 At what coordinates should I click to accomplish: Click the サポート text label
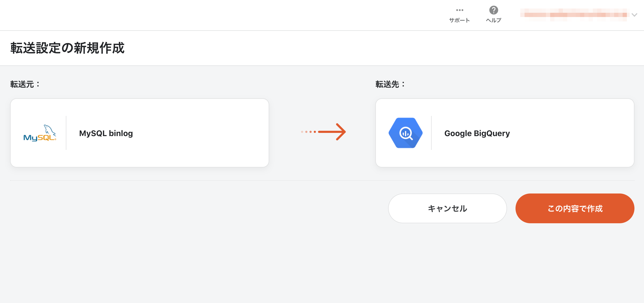460,20
